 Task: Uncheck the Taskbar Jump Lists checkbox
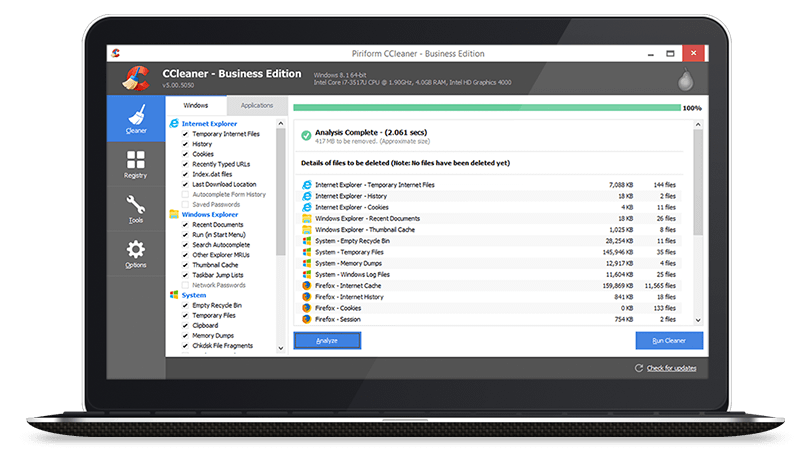[x=185, y=275]
